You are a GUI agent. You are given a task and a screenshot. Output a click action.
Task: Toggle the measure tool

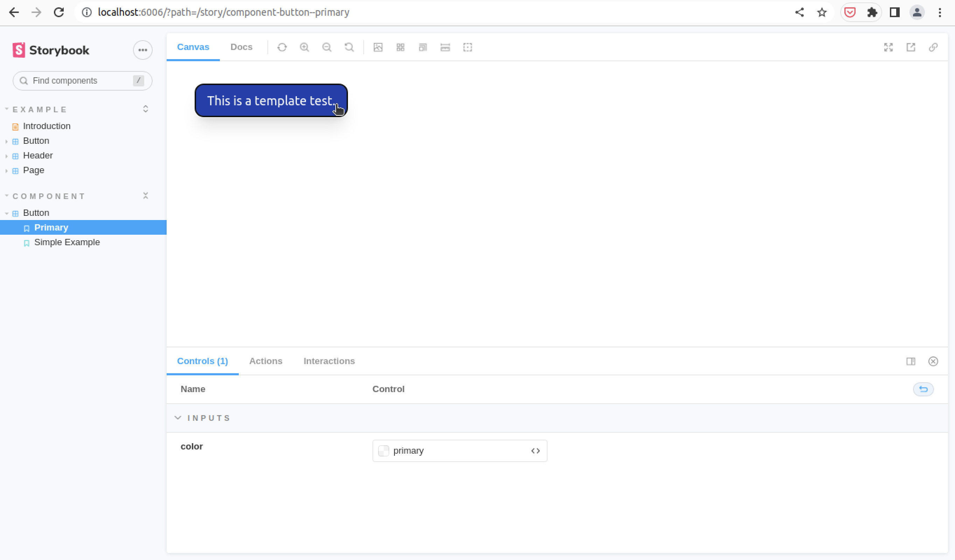445,47
